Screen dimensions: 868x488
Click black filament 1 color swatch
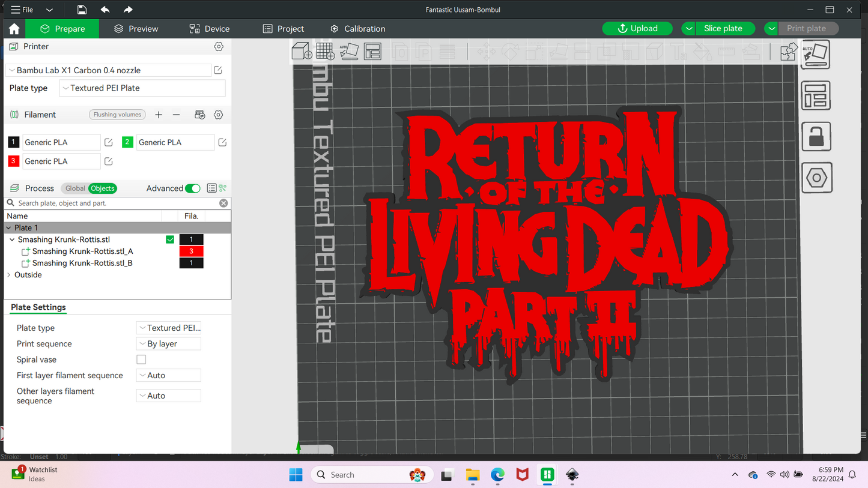[13, 142]
